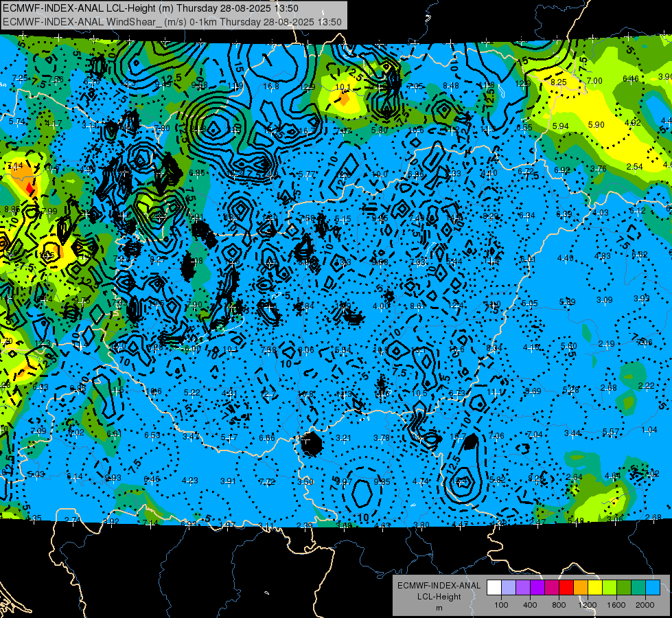Image resolution: width=672 pixels, height=618 pixels.
Task: Click the wind shear value 3.78
Action: [382, 438]
